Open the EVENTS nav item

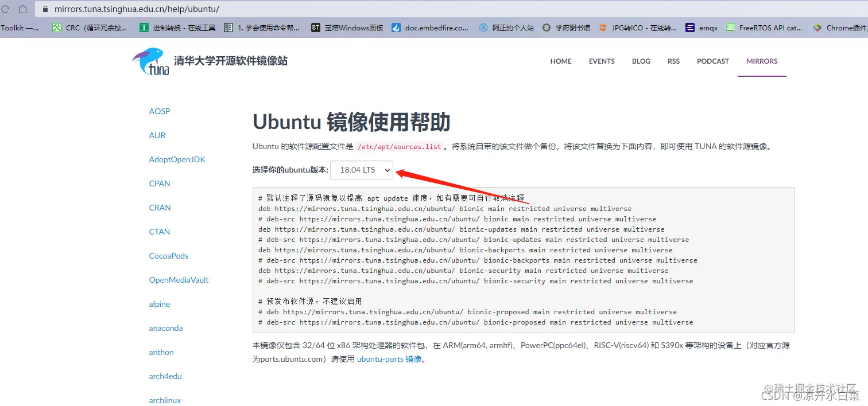click(x=602, y=61)
